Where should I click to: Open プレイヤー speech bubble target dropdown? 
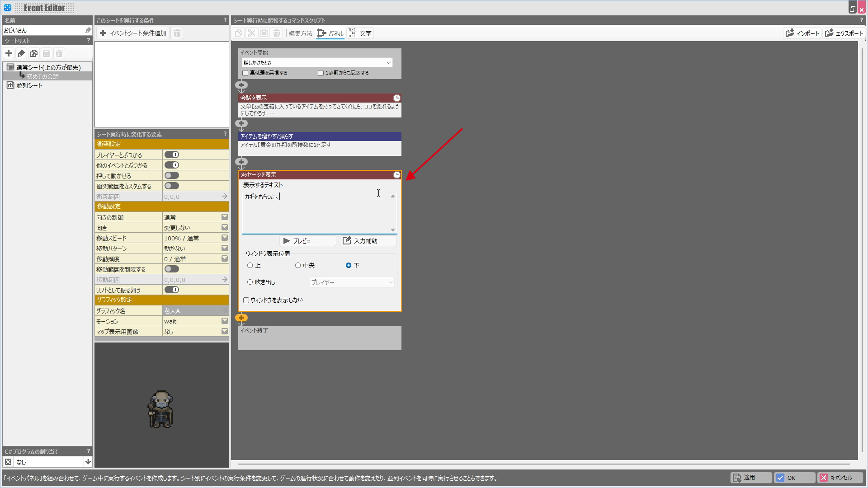(352, 282)
